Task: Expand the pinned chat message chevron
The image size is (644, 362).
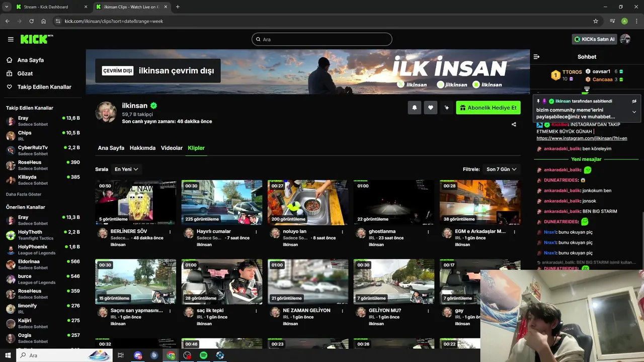Action: pyautogui.click(x=634, y=112)
